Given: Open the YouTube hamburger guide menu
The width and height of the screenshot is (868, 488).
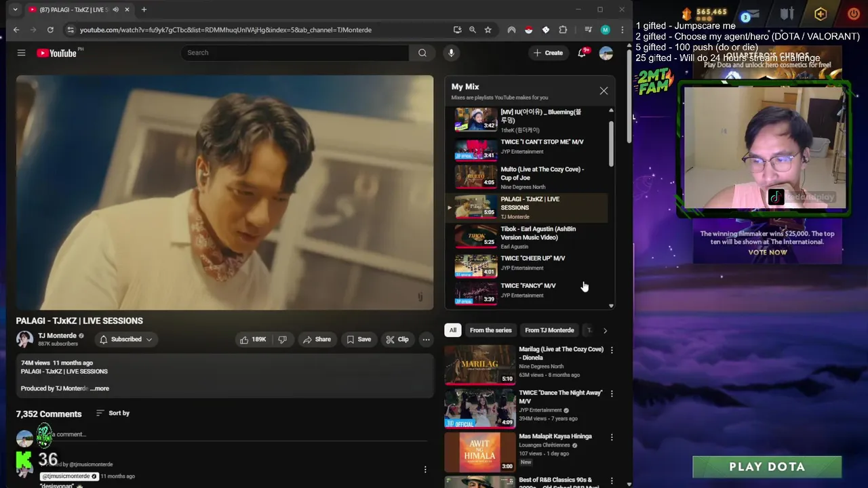Looking at the screenshot, I should pyautogui.click(x=21, y=53).
